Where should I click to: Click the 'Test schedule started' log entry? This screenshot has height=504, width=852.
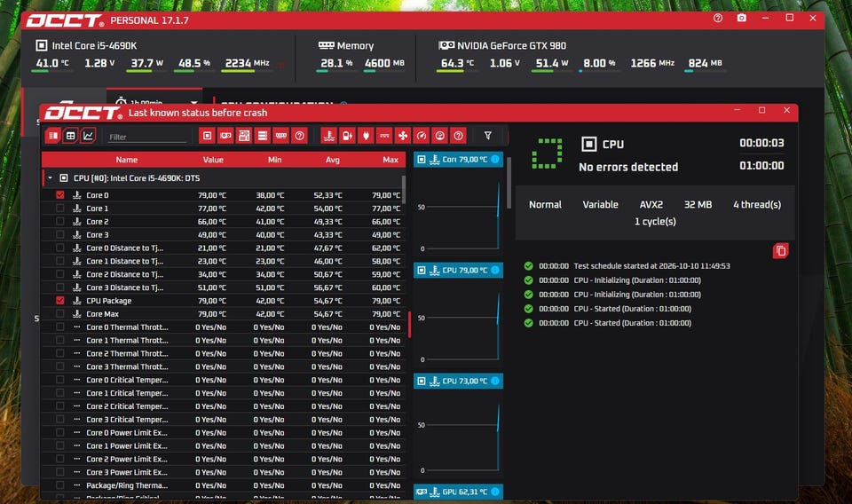click(x=651, y=266)
